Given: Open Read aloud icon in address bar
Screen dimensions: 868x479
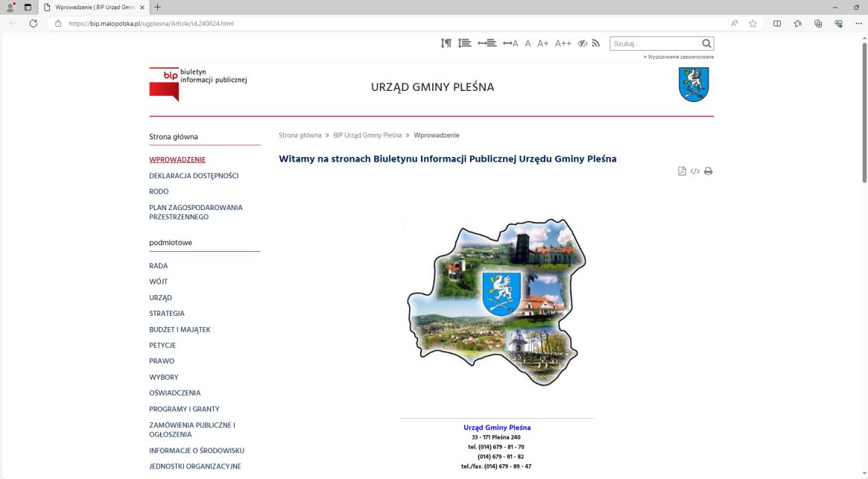Looking at the screenshot, I should pyautogui.click(x=734, y=23).
